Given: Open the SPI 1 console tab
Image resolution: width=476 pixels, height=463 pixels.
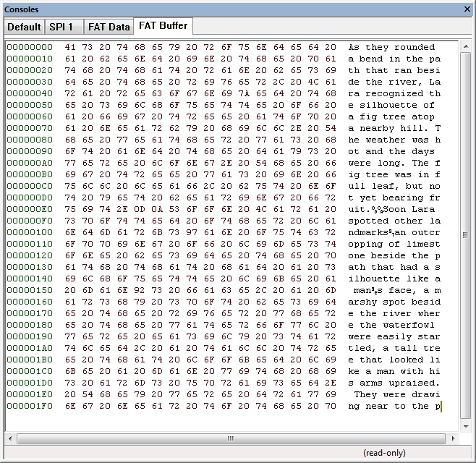Looking at the screenshot, I should click(64, 27).
